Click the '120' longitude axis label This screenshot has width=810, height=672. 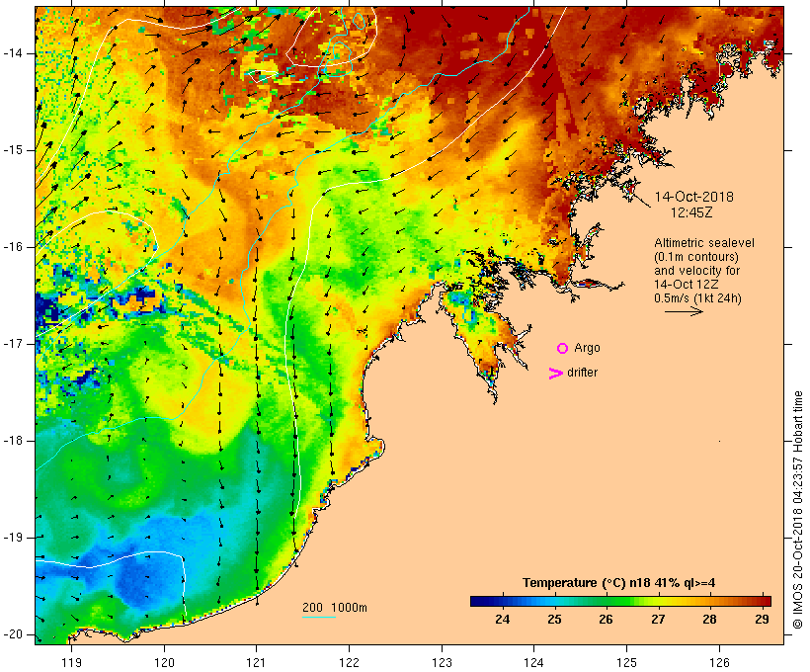point(164,662)
